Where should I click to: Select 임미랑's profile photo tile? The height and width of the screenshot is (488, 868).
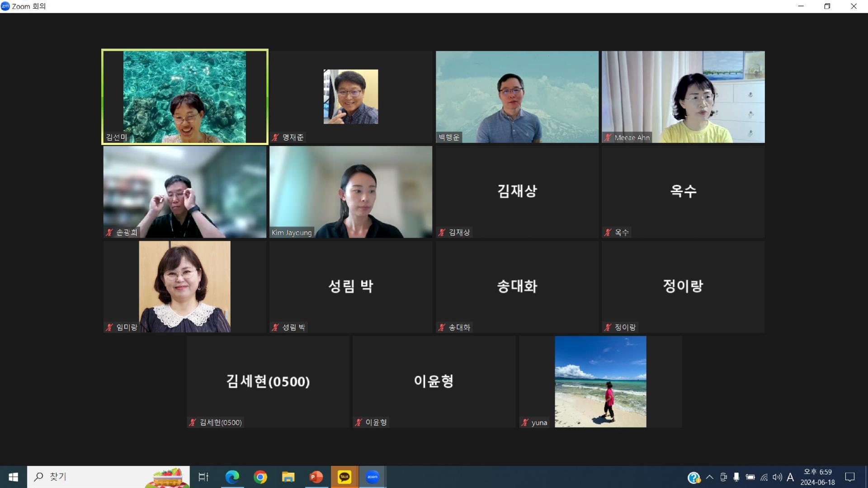pos(184,286)
